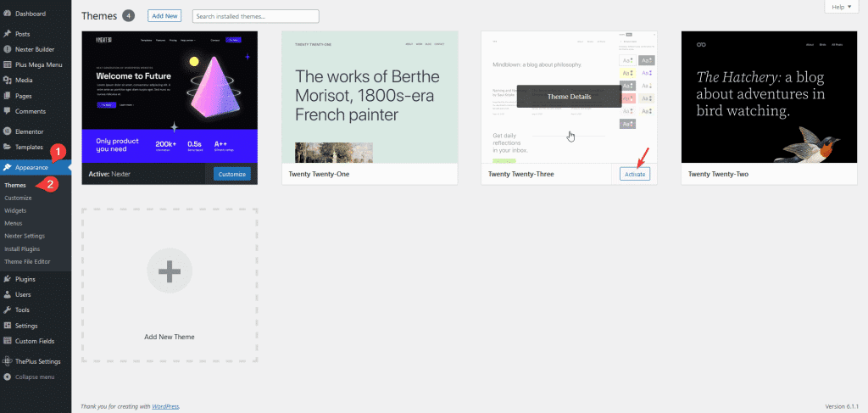The height and width of the screenshot is (413, 868).
Task: Click the Users icon in sidebar
Action: click(x=8, y=294)
